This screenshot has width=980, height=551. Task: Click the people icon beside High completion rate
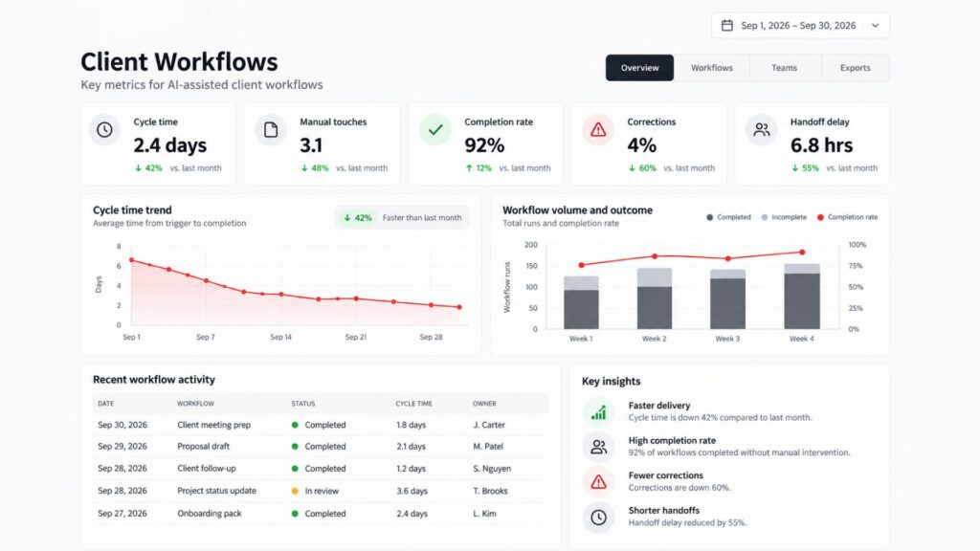[599, 447]
